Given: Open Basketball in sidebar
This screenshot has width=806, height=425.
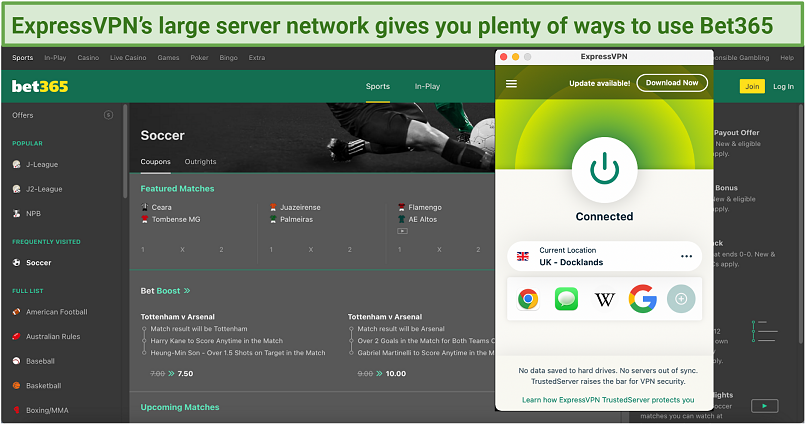Looking at the screenshot, I should click(x=44, y=385).
